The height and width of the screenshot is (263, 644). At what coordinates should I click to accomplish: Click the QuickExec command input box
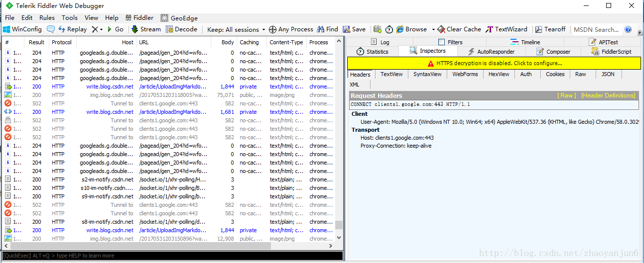pyautogui.click(x=172, y=256)
